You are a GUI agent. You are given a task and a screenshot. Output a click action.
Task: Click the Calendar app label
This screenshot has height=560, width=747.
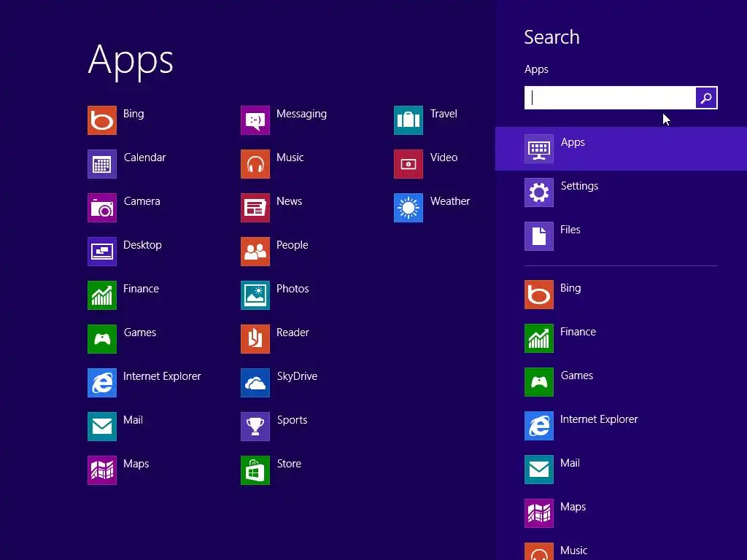(144, 157)
